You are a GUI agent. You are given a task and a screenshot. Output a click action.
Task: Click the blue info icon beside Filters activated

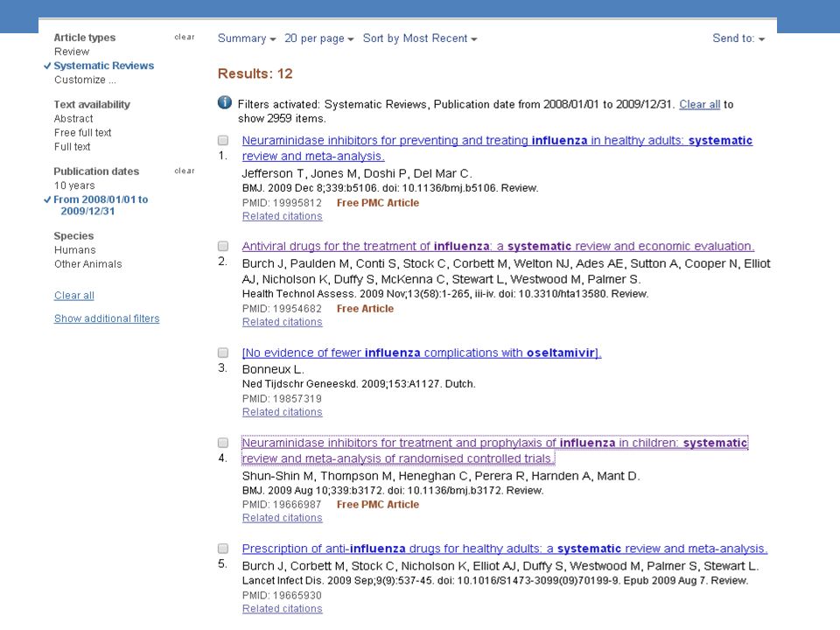click(225, 102)
